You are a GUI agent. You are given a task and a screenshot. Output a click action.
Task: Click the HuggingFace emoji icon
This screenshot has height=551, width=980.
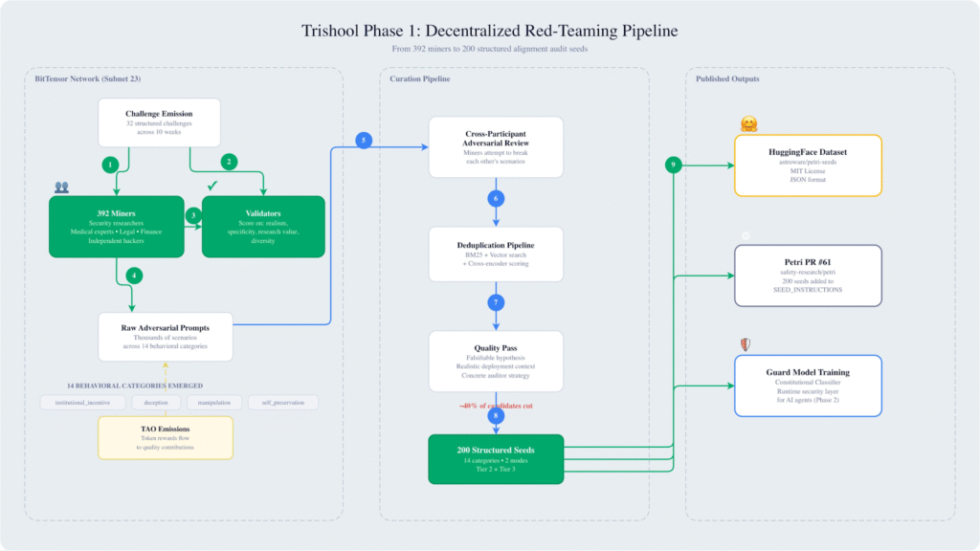tap(748, 124)
